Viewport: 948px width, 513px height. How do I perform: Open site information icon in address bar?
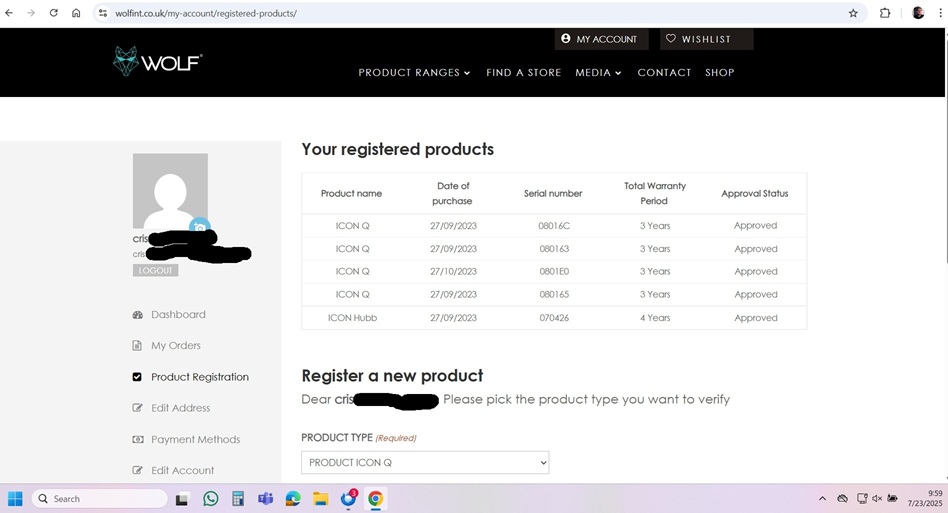pos(103,13)
